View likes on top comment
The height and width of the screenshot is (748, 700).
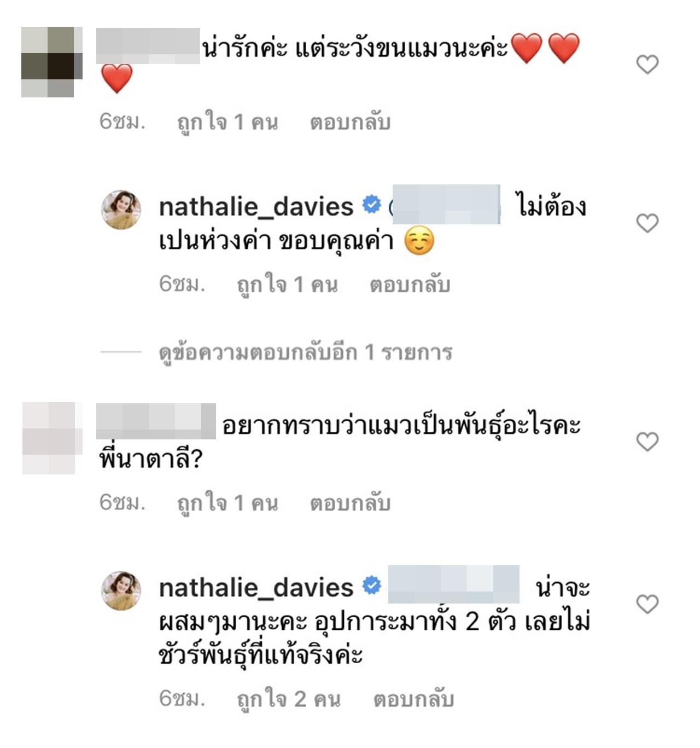click(x=227, y=121)
